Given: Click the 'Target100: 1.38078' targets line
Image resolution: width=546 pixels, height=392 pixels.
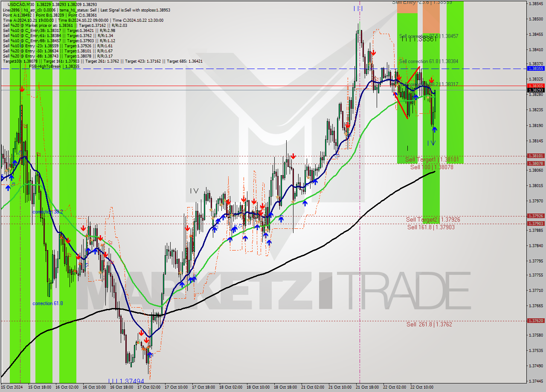Looking at the screenshot, I should [x=102, y=61].
